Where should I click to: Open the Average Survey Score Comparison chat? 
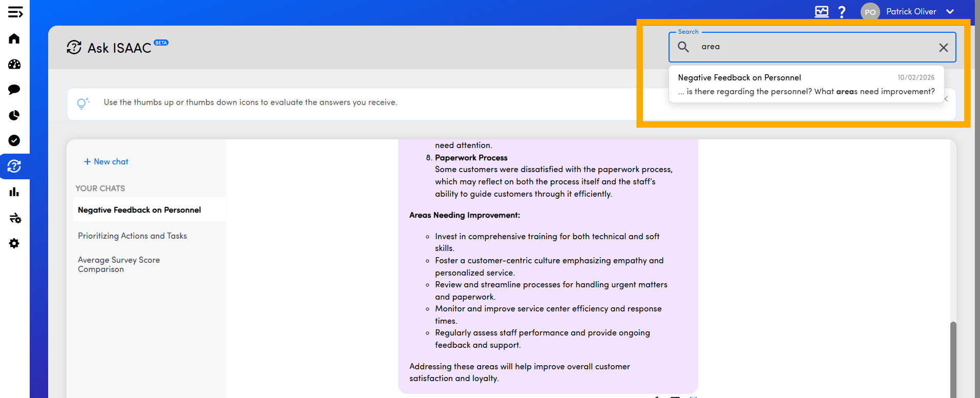pyautogui.click(x=119, y=265)
